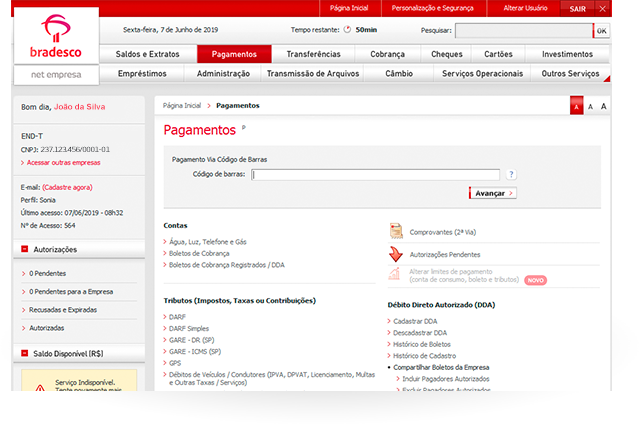This screenshot has width=639, height=424.
Task: Collapse the Autorizações sidebar section
Action: click(x=23, y=250)
